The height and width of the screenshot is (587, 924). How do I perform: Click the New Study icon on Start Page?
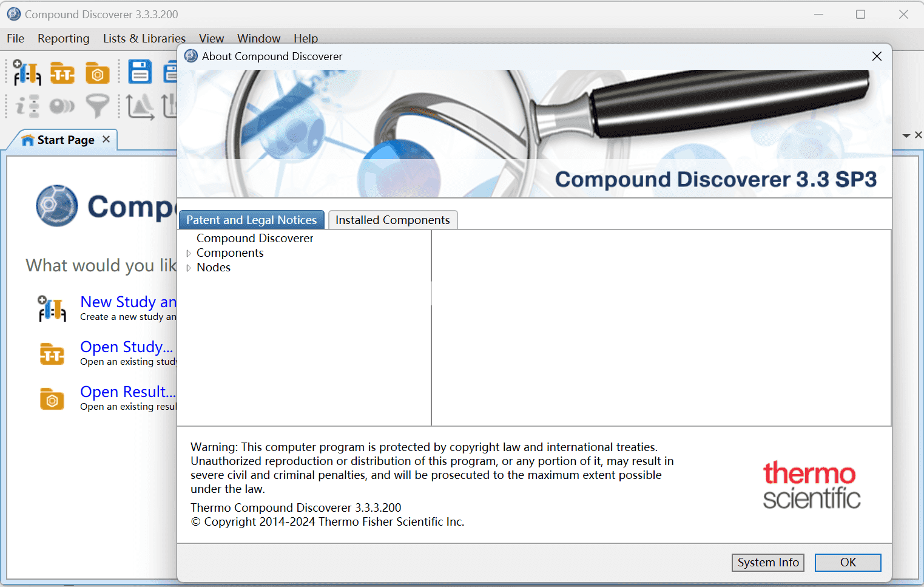[52, 308]
